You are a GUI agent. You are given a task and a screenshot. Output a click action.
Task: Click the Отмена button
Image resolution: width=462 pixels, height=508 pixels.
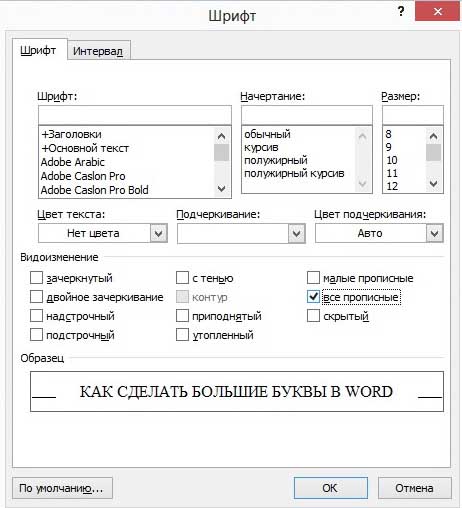(x=414, y=488)
